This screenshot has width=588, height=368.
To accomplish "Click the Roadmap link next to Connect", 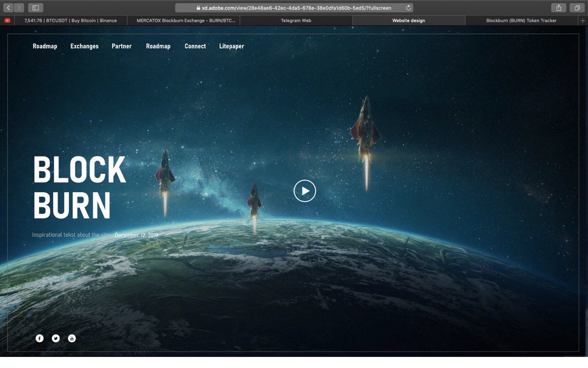I will [158, 46].
